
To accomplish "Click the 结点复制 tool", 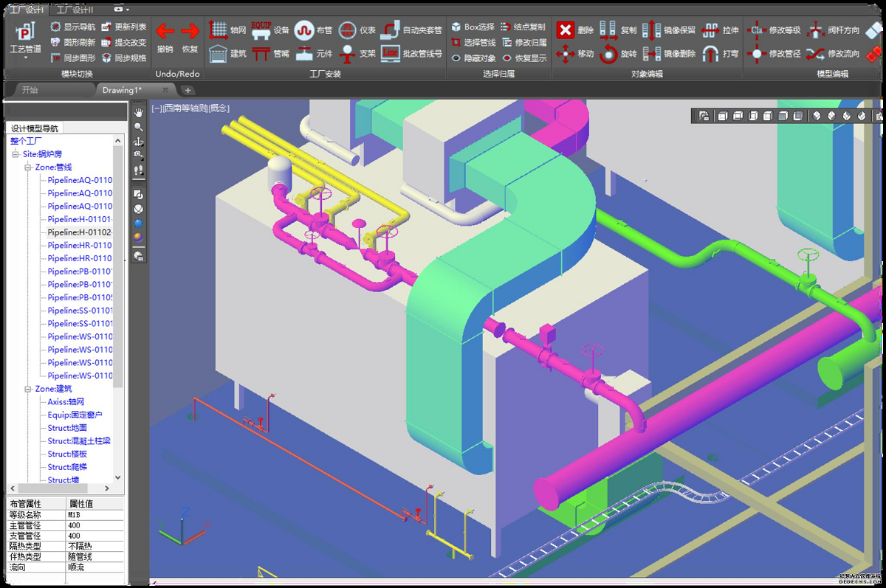I will (523, 27).
